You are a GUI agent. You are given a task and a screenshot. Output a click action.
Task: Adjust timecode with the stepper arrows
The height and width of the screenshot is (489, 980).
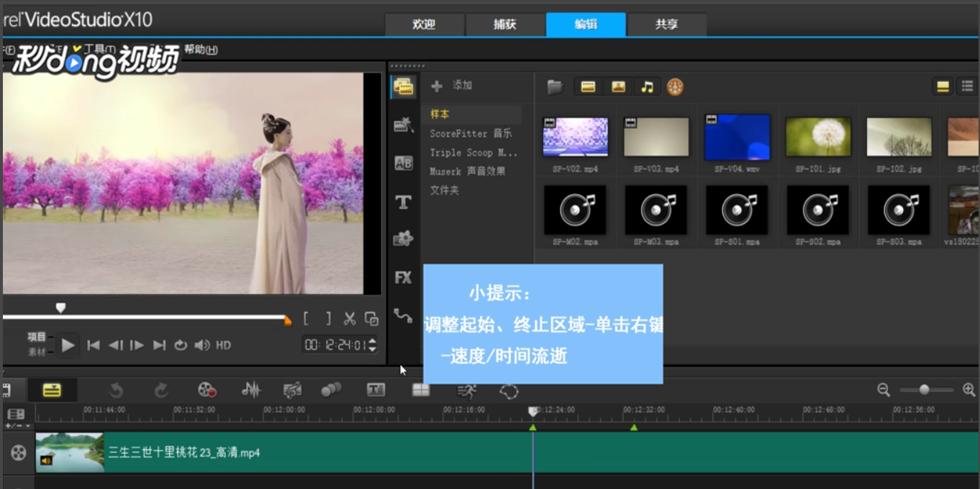(x=372, y=346)
